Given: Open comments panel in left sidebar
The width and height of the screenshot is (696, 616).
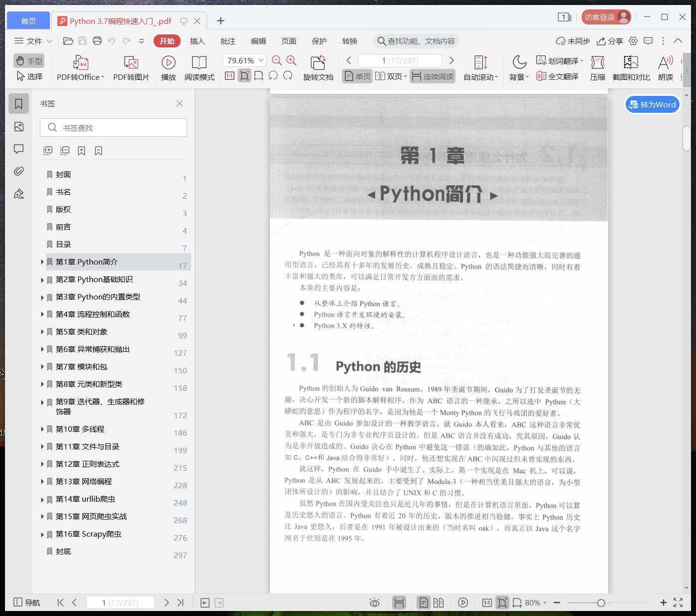Looking at the screenshot, I should coord(19,149).
